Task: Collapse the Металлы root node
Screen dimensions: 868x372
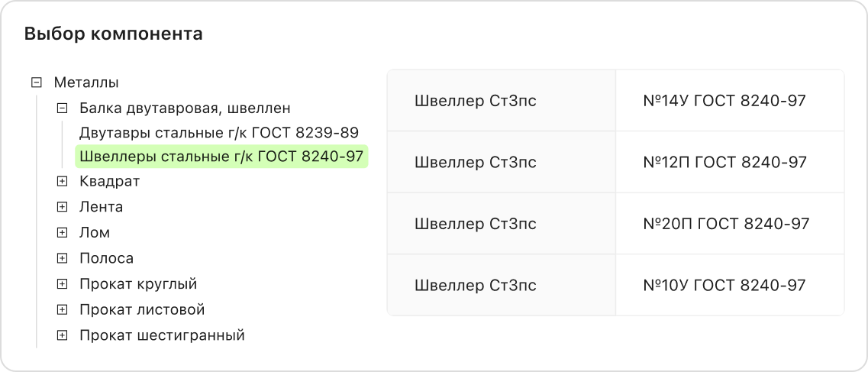Action: [36, 82]
